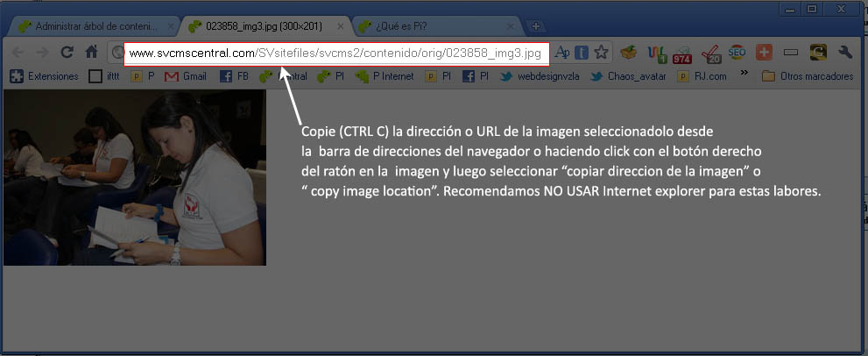
Task: Click the forward navigation arrow
Action: 41,53
